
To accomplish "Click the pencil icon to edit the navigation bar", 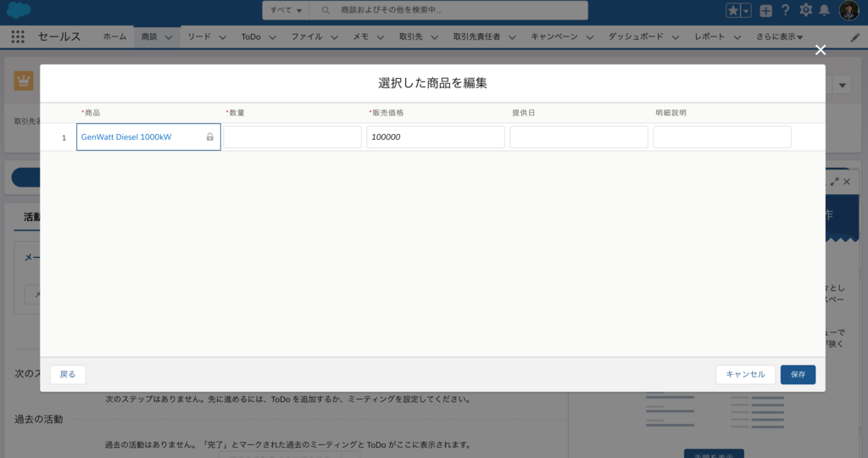I will 855,37.
